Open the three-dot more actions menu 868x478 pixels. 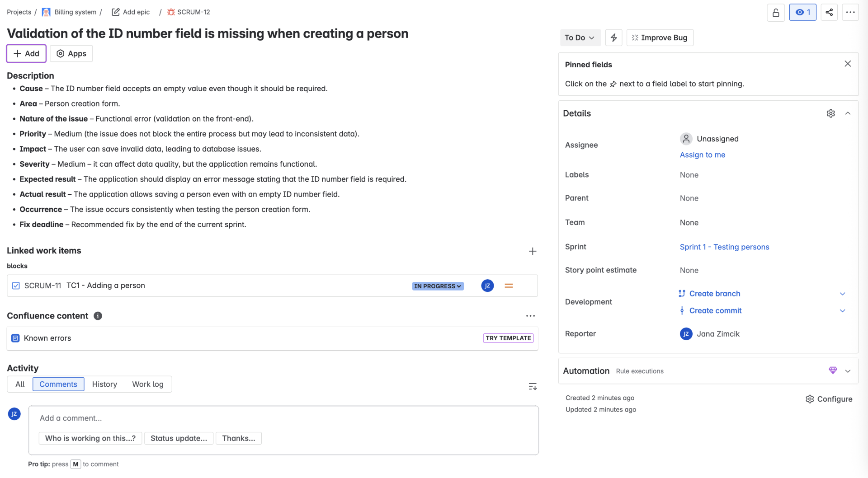(x=850, y=13)
